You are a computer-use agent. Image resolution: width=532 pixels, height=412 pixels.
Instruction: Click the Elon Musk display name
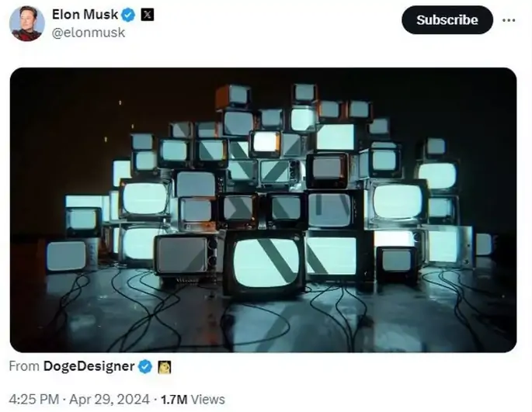pos(85,15)
